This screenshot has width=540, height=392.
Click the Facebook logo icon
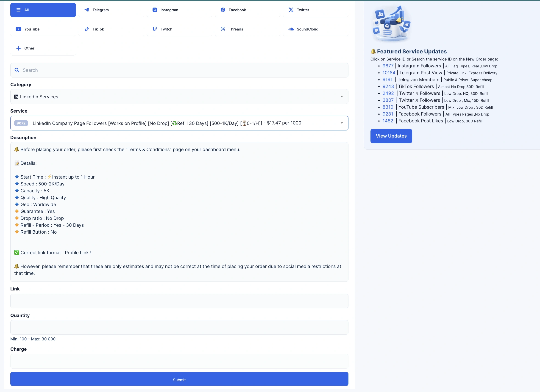click(x=223, y=10)
